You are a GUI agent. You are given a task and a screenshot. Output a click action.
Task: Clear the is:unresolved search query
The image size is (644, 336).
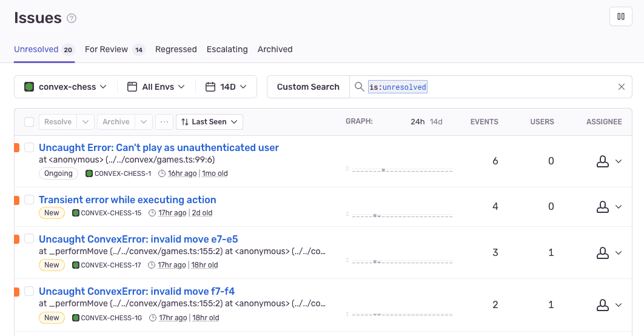pos(622,87)
